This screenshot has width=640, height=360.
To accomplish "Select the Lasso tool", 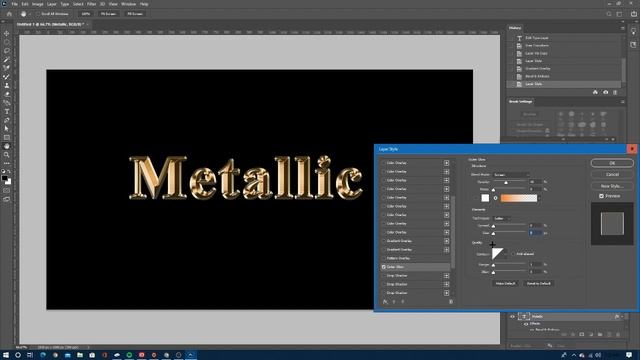I will [x=7, y=51].
